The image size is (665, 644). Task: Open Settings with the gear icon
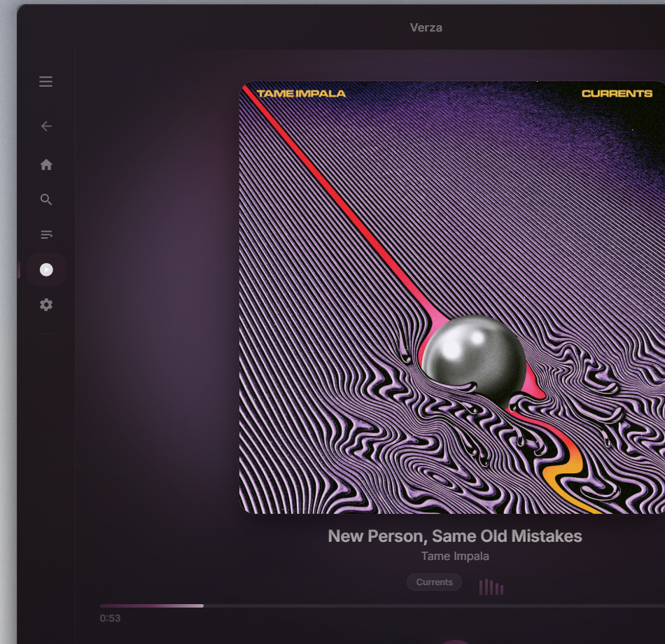(x=46, y=304)
